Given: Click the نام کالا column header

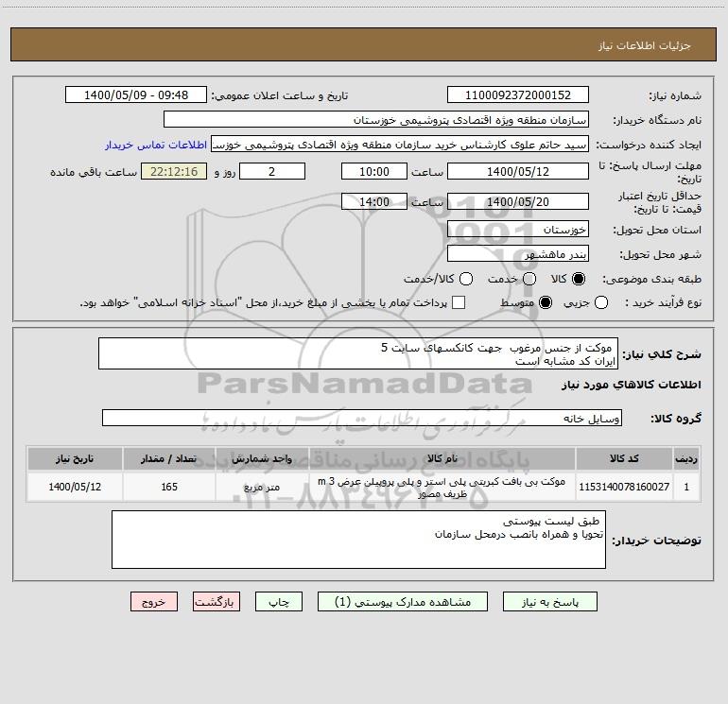Looking at the screenshot, I should click(442, 458).
